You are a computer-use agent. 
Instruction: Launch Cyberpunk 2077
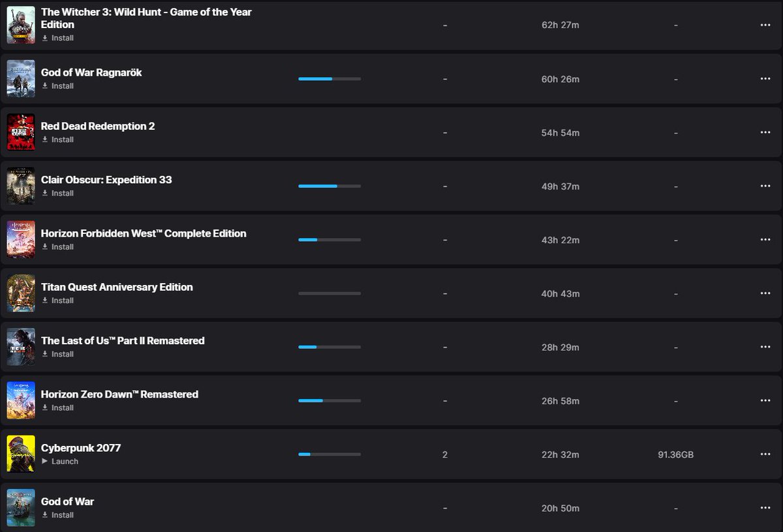60,461
